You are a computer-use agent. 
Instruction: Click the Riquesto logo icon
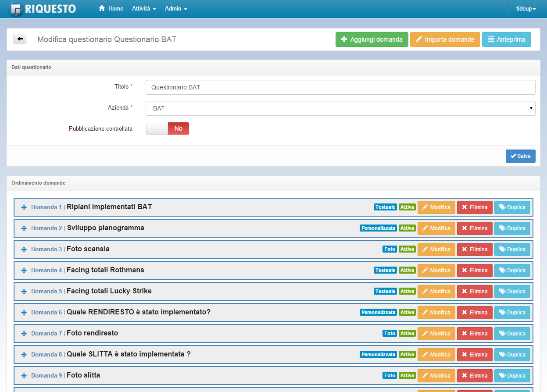pyautogui.click(x=16, y=9)
